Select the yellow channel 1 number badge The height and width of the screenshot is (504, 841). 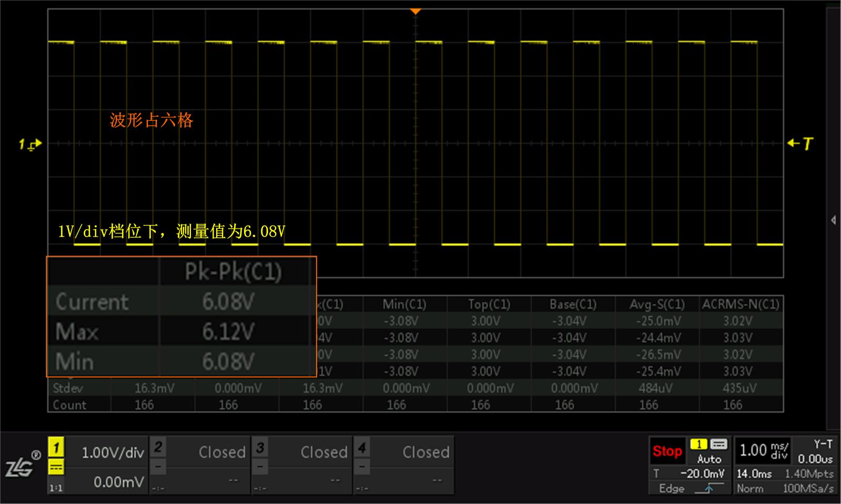(x=56, y=448)
